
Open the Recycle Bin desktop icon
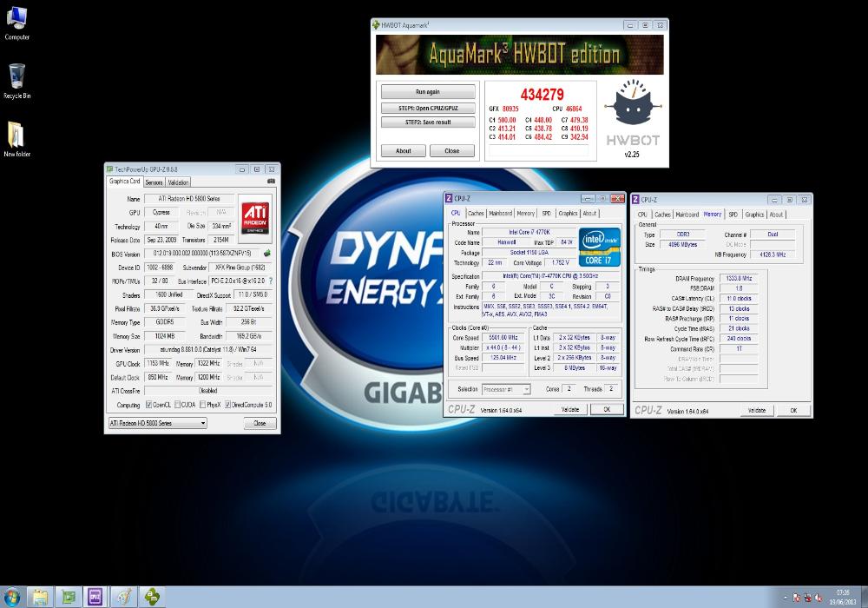point(16,82)
